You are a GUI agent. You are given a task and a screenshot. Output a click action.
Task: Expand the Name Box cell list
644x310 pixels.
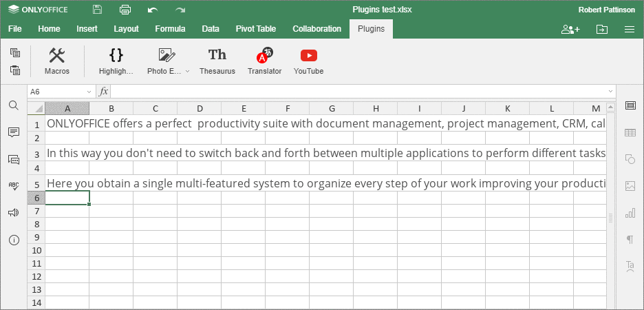(89, 92)
